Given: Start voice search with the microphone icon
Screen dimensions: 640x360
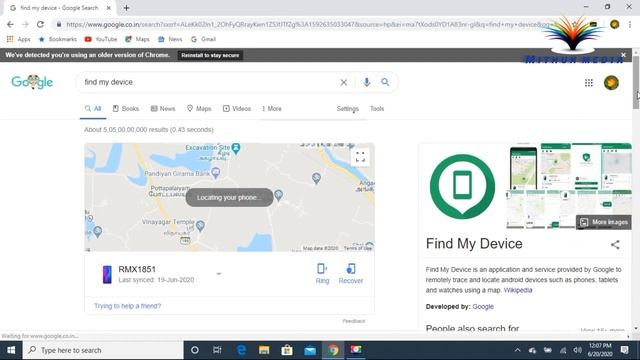Looking at the screenshot, I should pyautogui.click(x=367, y=82).
